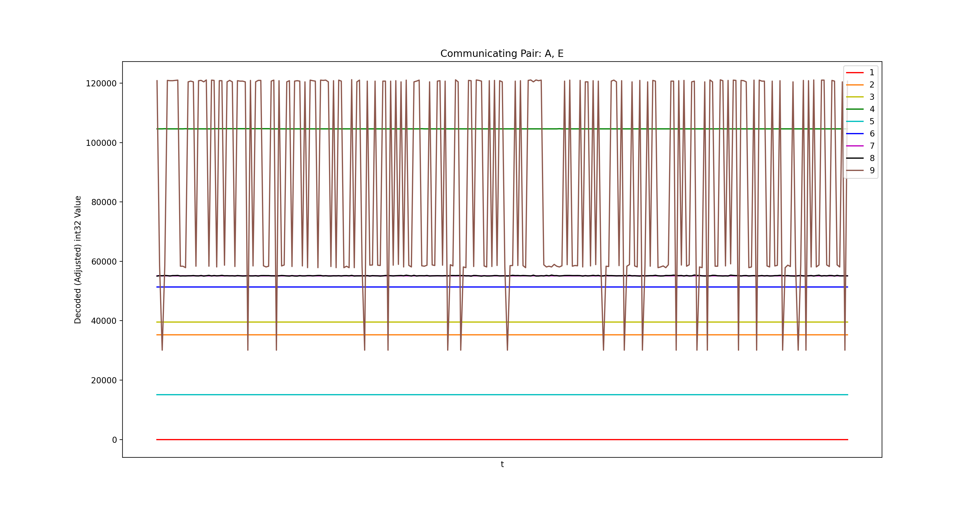Click the 120000 y-axis tick label
The height and width of the screenshot is (514, 980).
[x=101, y=83]
